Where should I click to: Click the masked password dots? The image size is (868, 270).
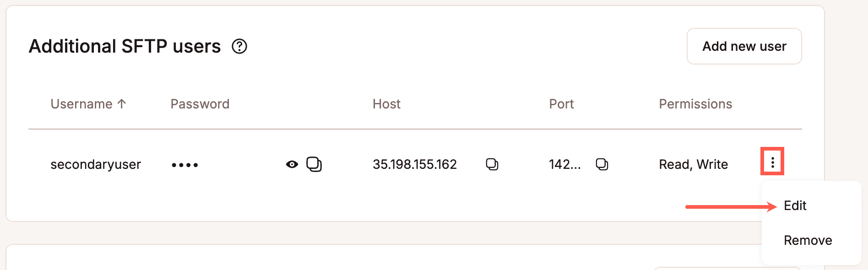point(185,165)
